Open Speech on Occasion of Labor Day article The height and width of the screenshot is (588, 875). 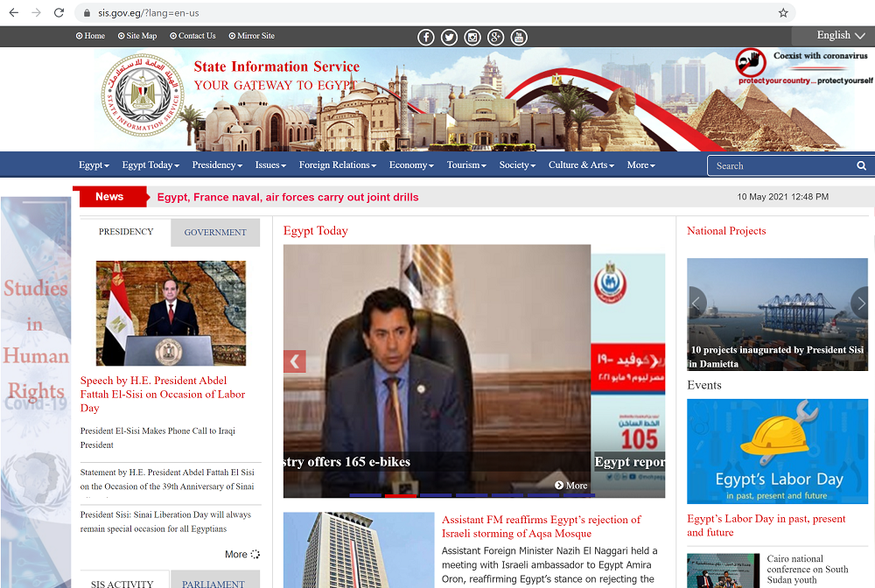coord(163,394)
